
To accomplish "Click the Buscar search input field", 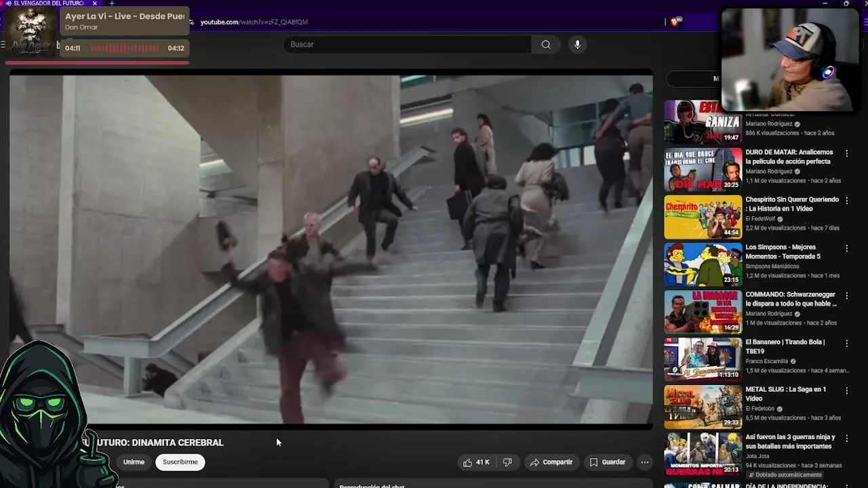I will point(407,45).
